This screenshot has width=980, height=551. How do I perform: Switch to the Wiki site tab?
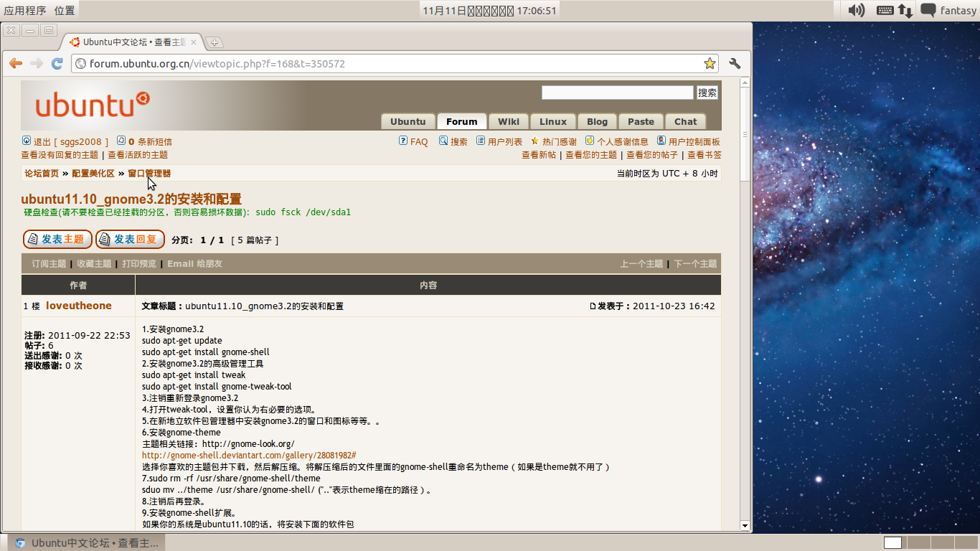(x=509, y=121)
